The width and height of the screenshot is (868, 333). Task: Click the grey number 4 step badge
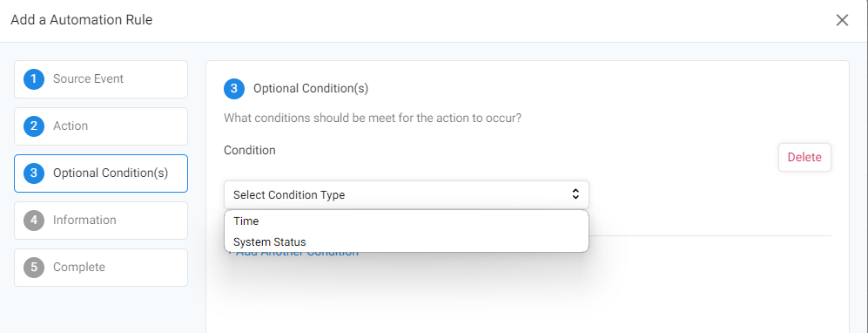tap(34, 221)
